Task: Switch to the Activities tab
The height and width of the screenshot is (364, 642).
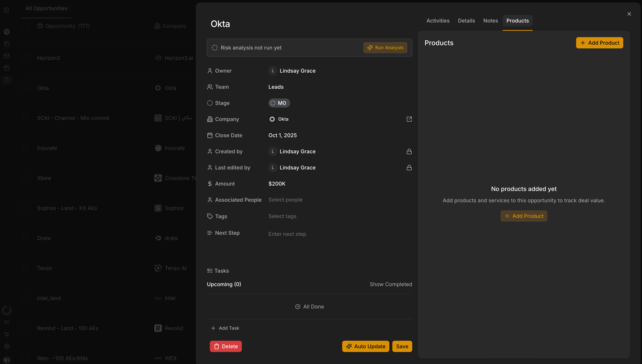Action: click(438, 21)
